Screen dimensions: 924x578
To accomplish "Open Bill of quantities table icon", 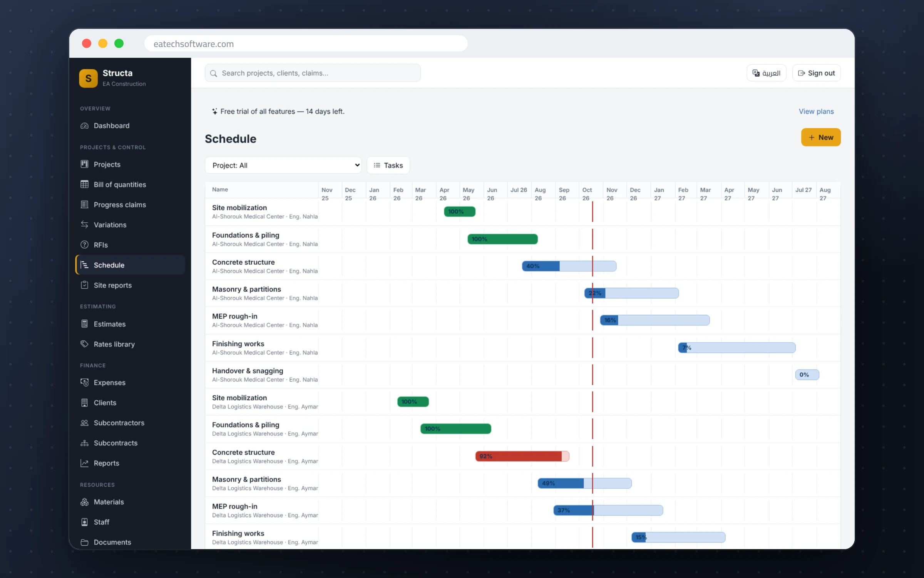I will 84,184.
